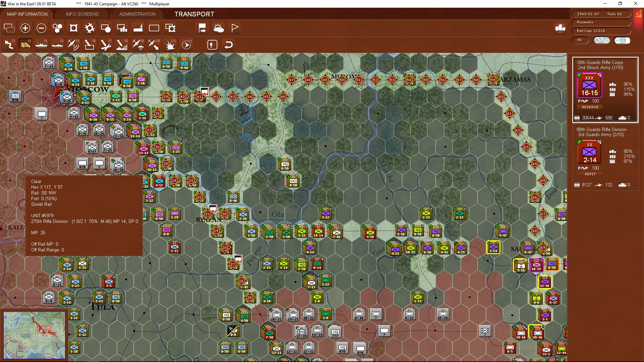Screen dimensions: 644x362
Task: Select the F9 air transport parachute mode
Action: pyautogui.click(x=138, y=45)
